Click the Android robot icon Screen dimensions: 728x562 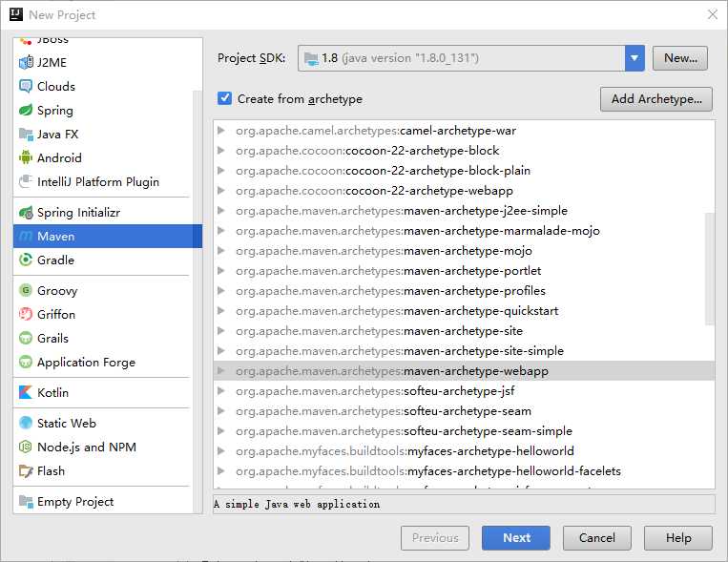[26, 158]
